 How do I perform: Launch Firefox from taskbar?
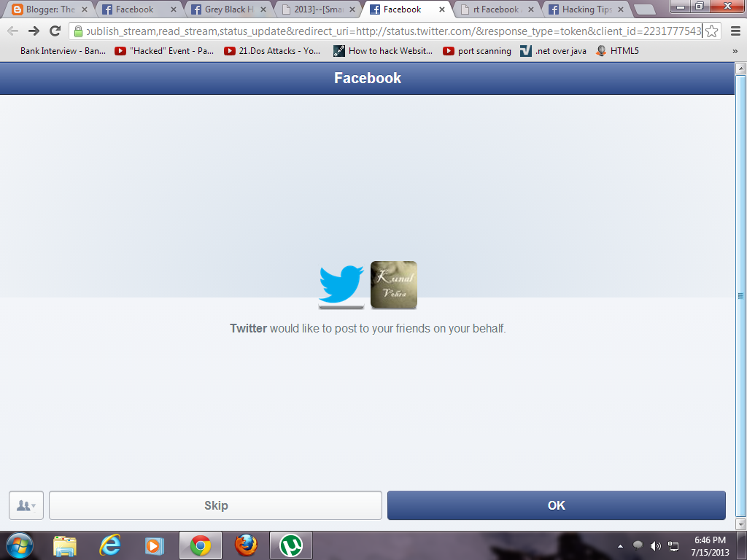246,545
